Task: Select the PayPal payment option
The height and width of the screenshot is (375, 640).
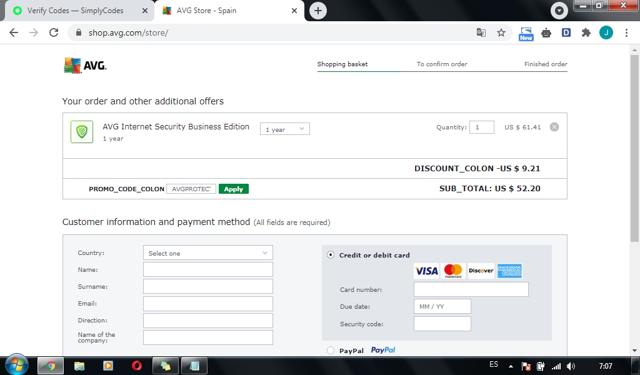Action: [x=331, y=350]
